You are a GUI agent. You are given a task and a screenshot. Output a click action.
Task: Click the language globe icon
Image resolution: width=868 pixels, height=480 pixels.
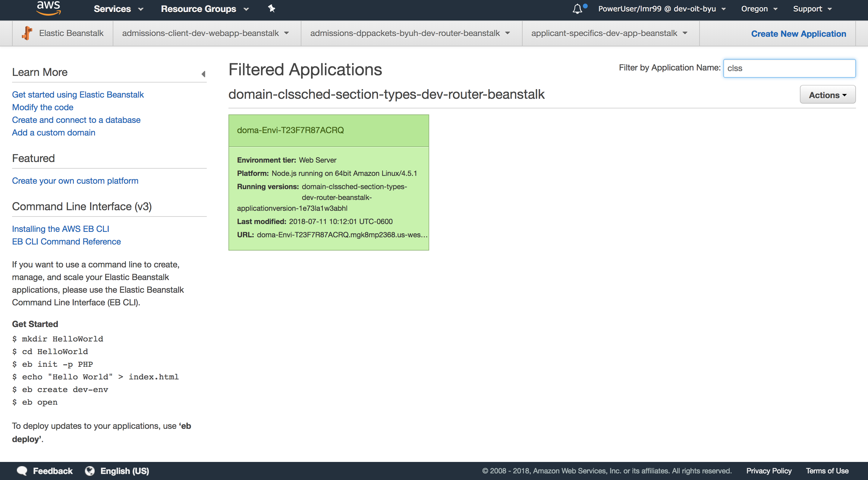(x=90, y=471)
